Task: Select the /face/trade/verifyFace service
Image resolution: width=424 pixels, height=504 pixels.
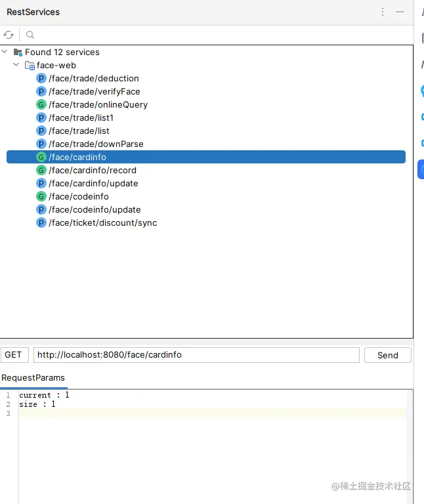Action: tap(95, 92)
